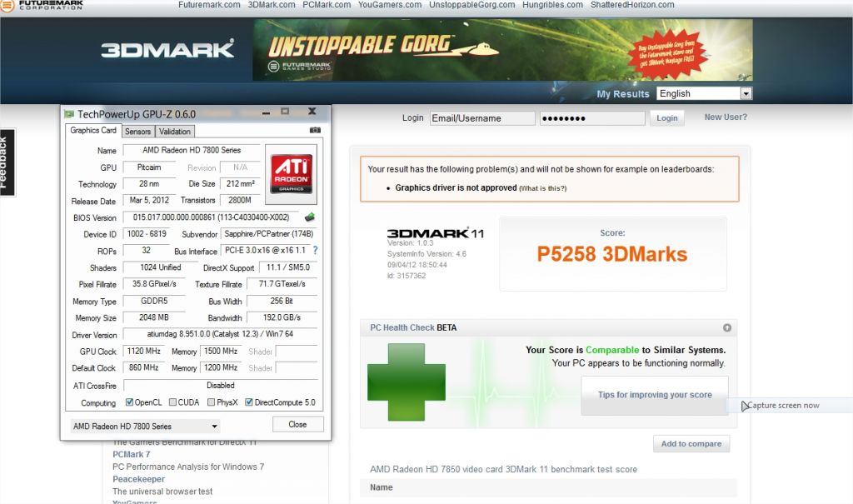Screen dimensions: 853x504
Task: Click the ATI Radeon logo in GPU-Z
Action: tap(291, 174)
